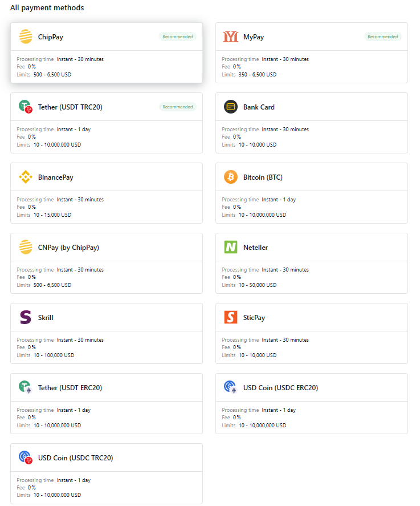Image resolution: width=420 pixels, height=506 pixels.
Task: Choose Bitcoin (BTC) payment method
Action: [x=311, y=193]
